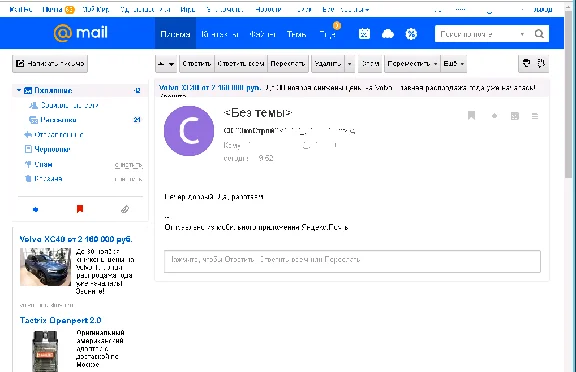Image resolution: width=576 pixels, height=372 pixels.
Task: Open the Темы tab
Action: [296, 34]
